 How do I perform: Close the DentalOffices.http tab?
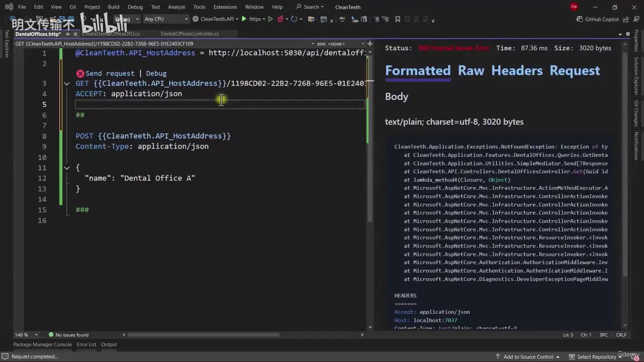click(x=75, y=34)
